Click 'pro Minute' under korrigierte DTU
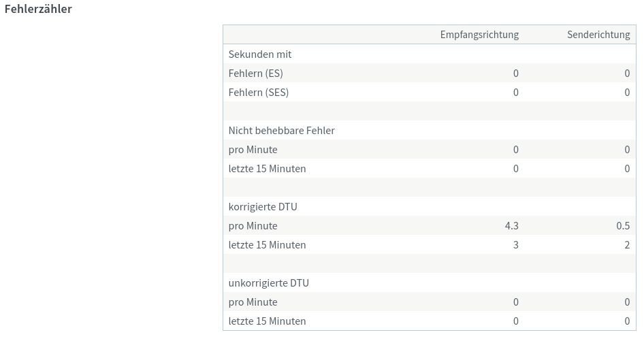 click(253, 225)
